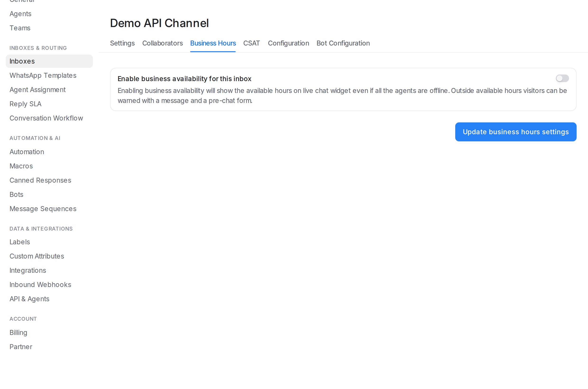
Task: Open WhatsApp Templates page
Action: [43, 75]
